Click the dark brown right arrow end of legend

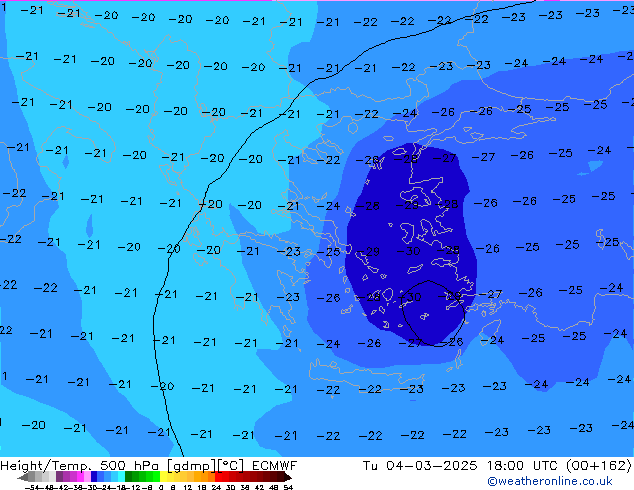[x=288, y=477]
